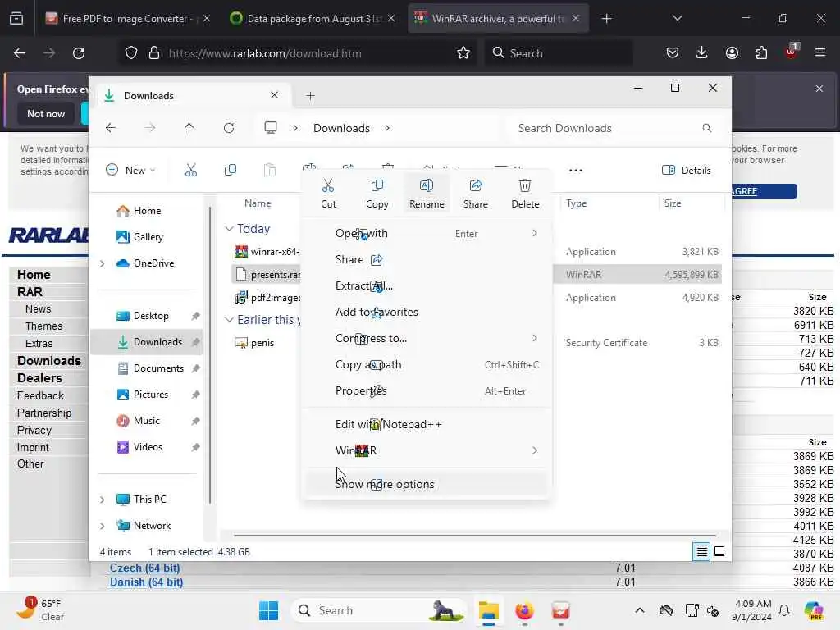Open Gallery in navigation pane
840x630 pixels.
pyautogui.click(x=148, y=237)
